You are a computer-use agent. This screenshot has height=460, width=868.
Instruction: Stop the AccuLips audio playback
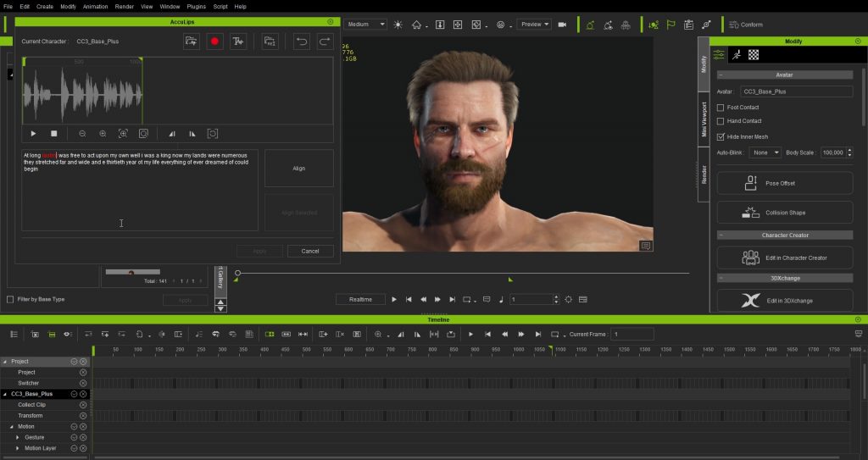[x=53, y=134]
